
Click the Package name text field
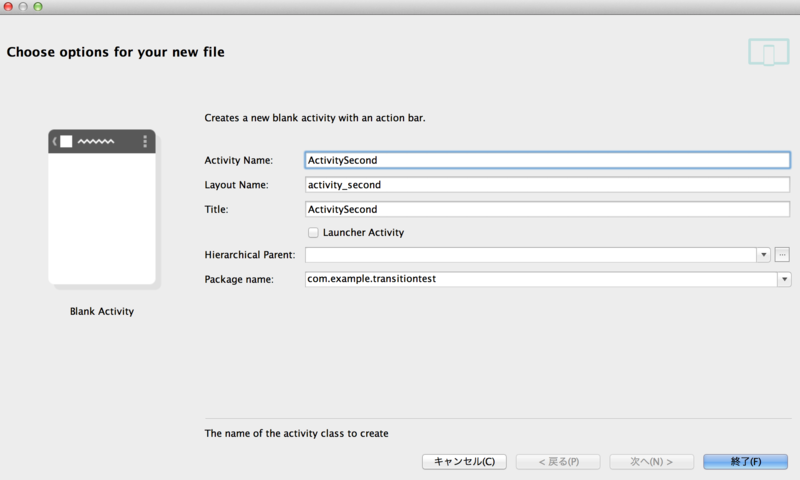(541, 279)
